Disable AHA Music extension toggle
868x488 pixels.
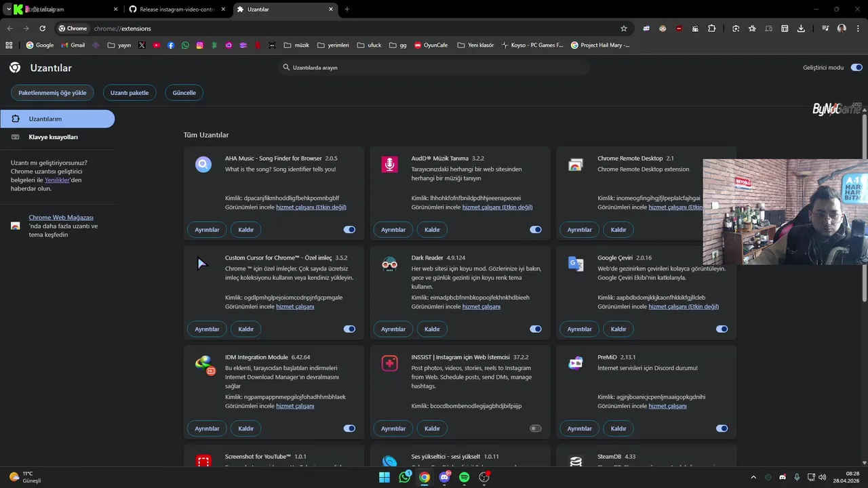coord(349,230)
